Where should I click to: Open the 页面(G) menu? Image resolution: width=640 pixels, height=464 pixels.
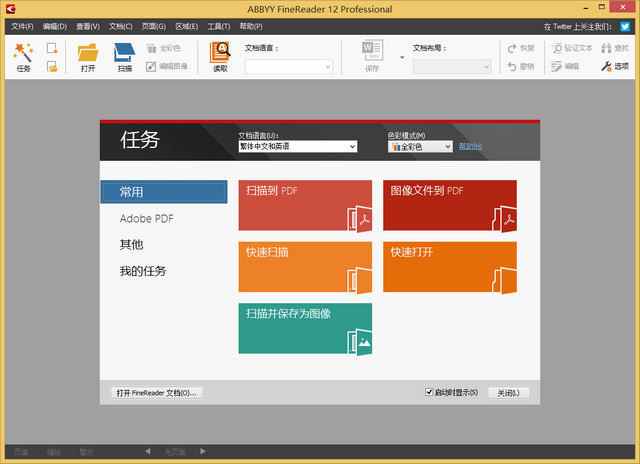pyautogui.click(x=153, y=27)
